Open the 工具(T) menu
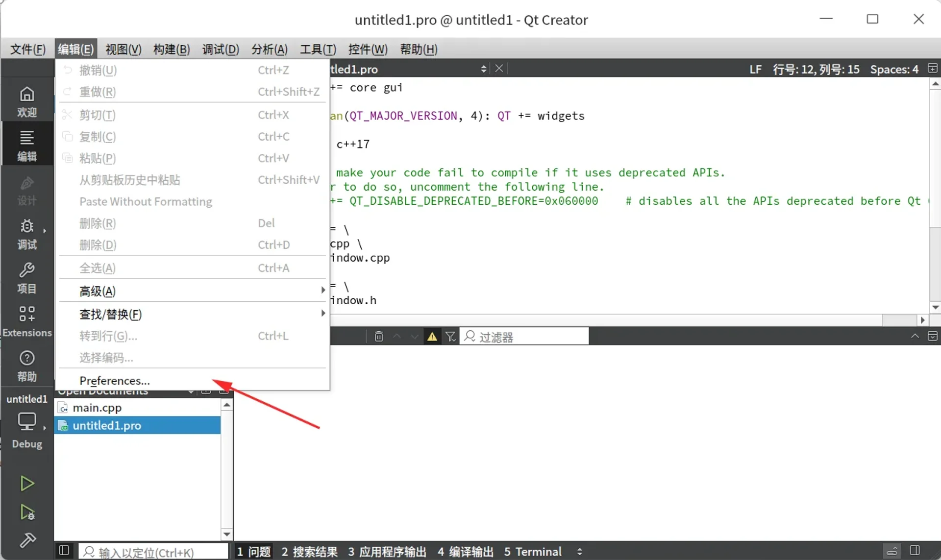This screenshot has height=560, width=941. pyautogui.click(x=318, y=49)
